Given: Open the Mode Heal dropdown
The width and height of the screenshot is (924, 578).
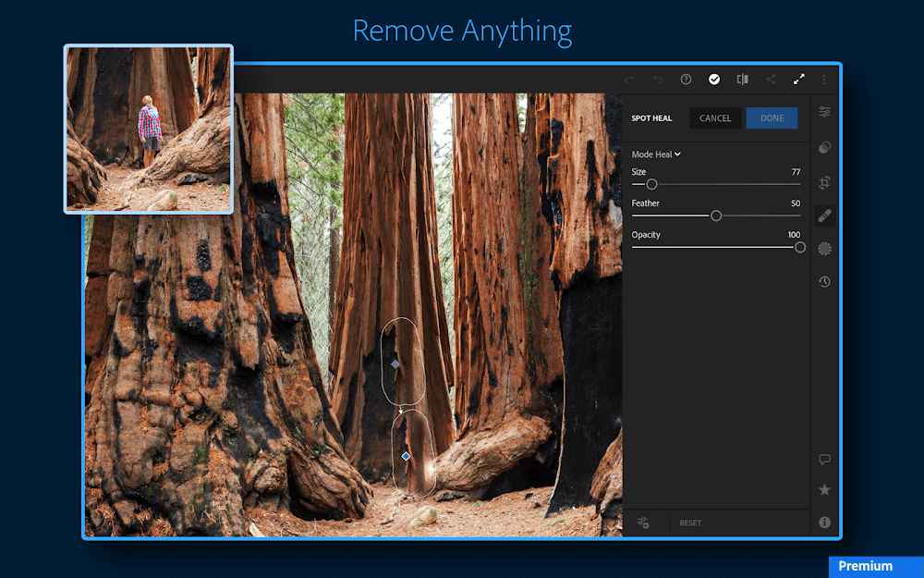Looking at the screenshot, I should pos(655,154).
